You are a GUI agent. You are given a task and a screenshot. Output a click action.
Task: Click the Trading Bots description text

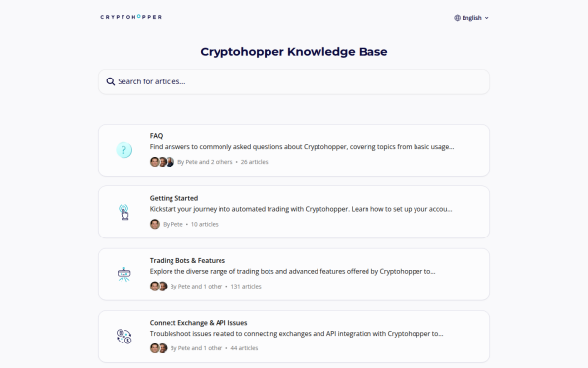coord(292,271)
